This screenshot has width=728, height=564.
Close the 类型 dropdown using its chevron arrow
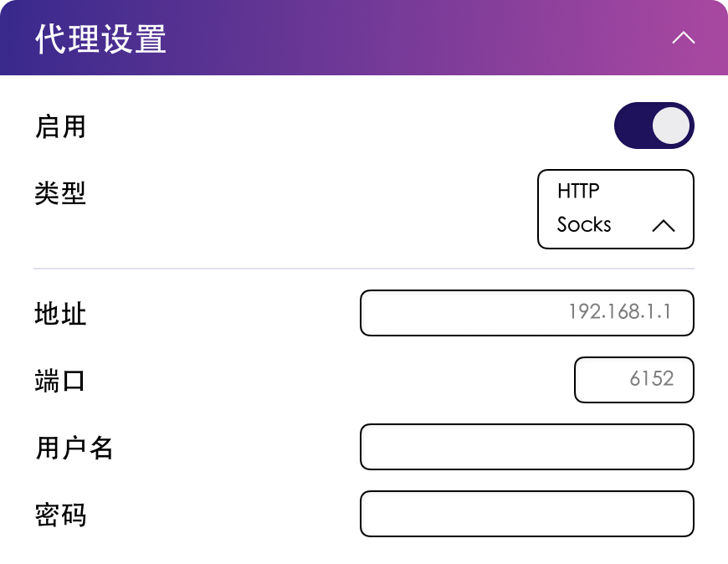663,225
